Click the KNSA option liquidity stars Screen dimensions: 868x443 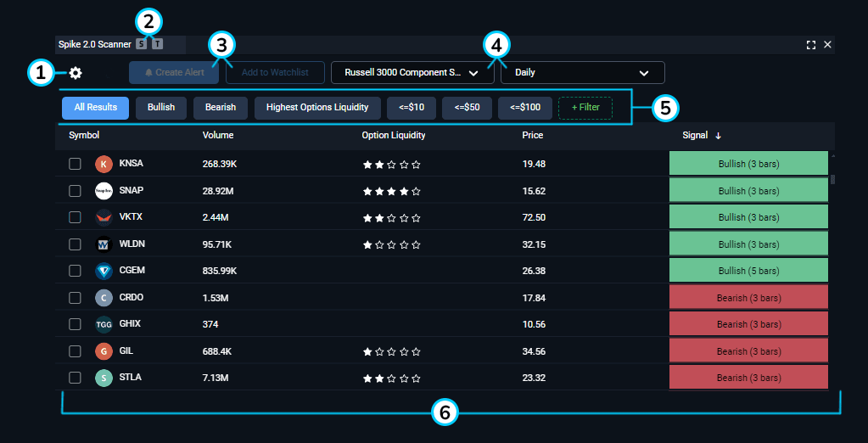[x=391, y=165]
